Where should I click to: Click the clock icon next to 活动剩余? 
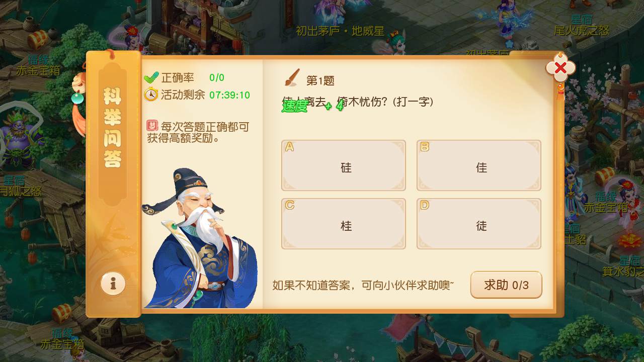(151, 95)
